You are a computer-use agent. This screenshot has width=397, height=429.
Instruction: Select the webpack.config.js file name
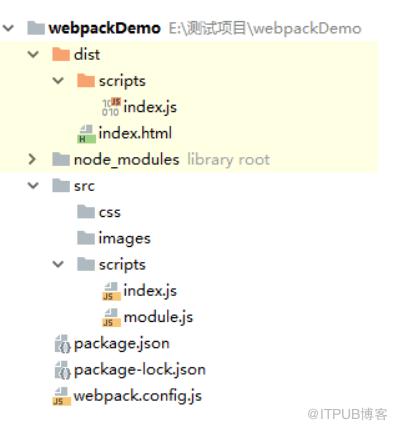[138, 396]
